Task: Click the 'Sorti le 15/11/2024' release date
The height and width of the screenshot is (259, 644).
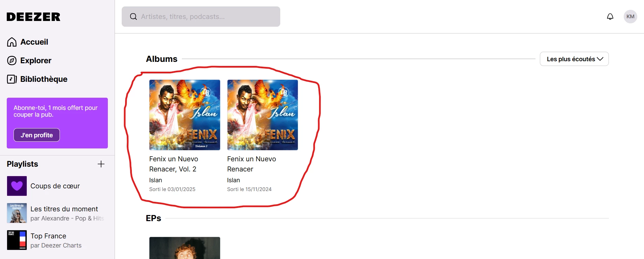Action: pos(249,189)
